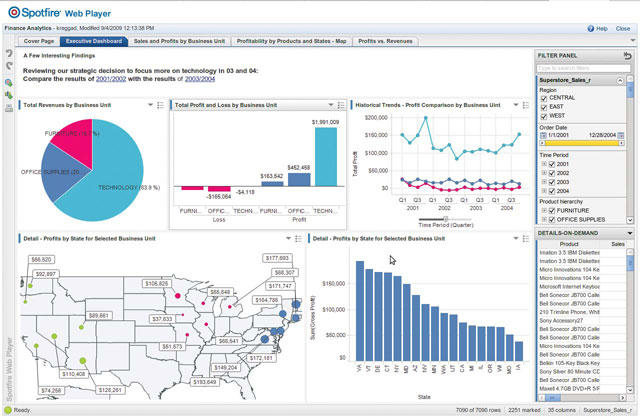Click the Filter Panel scrollbar down arrow
Viewport: 640px width, 416px height.
pyautogui.click(x=630, y=220)
